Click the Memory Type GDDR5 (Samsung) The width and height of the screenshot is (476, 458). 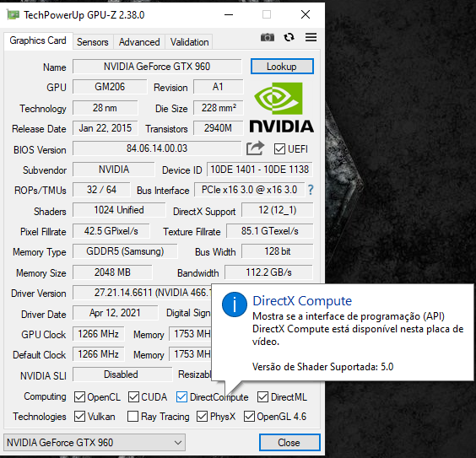pos(125,251)
